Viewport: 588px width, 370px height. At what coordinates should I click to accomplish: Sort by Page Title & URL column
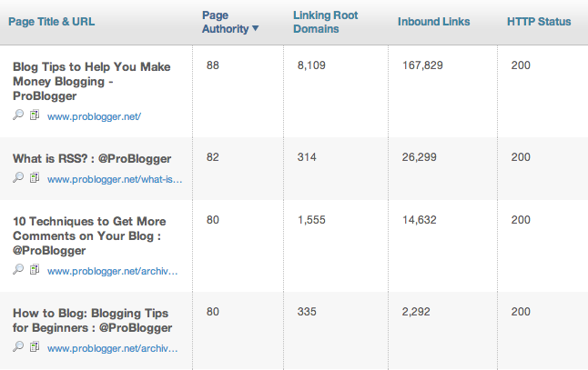[51, 22]
